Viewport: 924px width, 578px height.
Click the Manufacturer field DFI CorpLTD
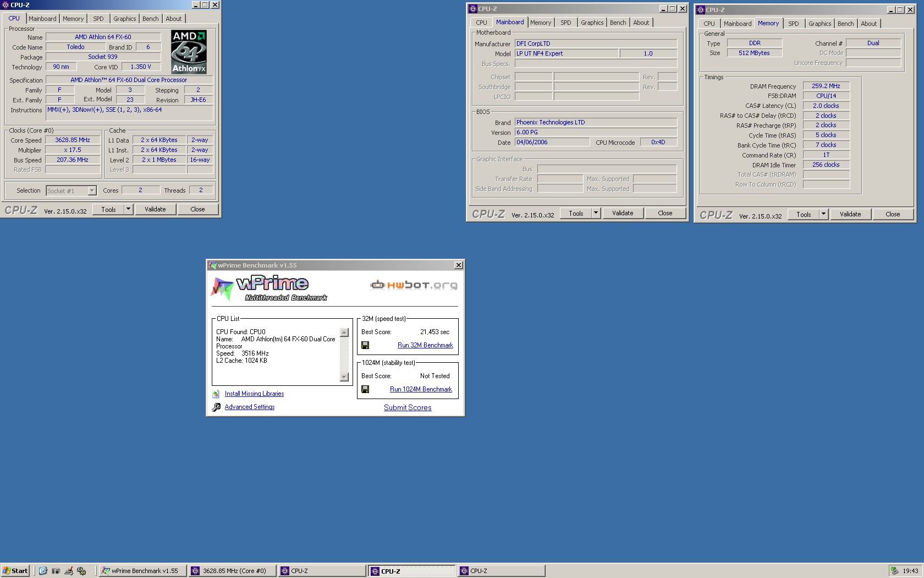click(x=596, y=43)
